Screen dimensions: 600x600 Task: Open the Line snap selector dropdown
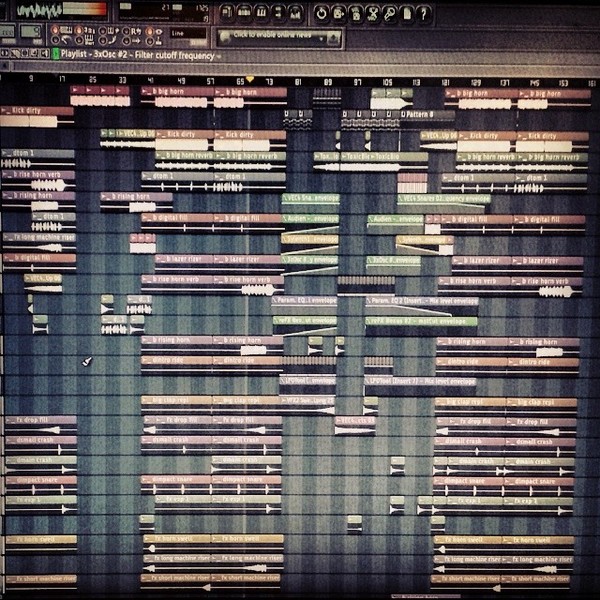pyautogui.click(x=188, y=33)
